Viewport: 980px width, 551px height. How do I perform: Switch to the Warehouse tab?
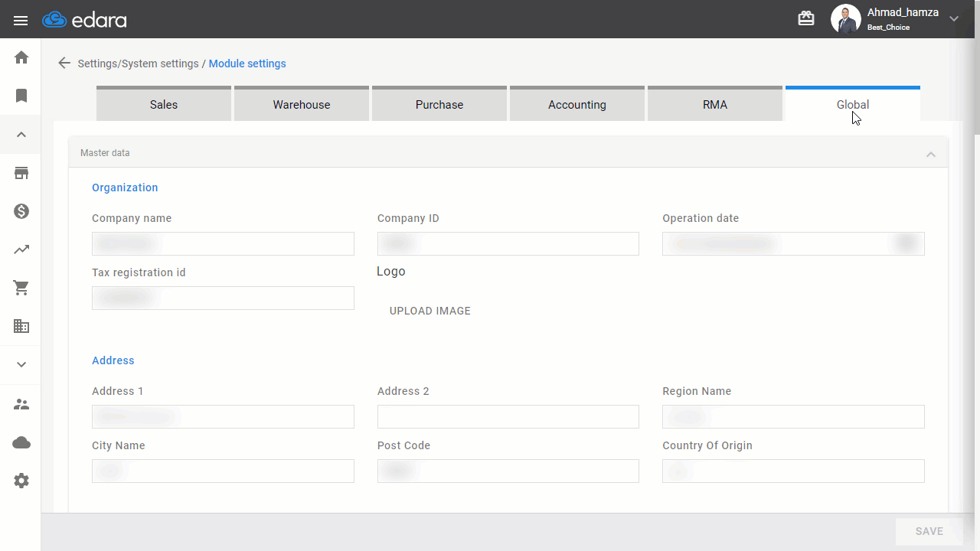(x=302, y=104)
